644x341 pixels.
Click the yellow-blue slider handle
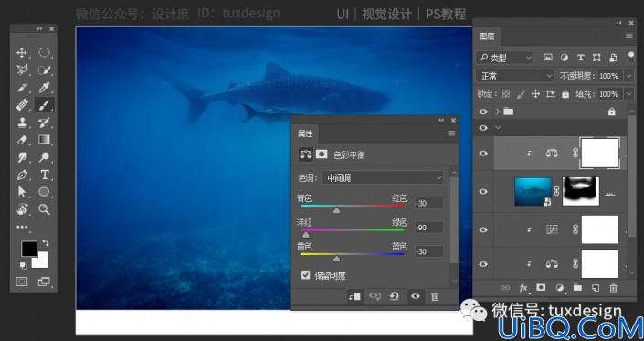337,259
